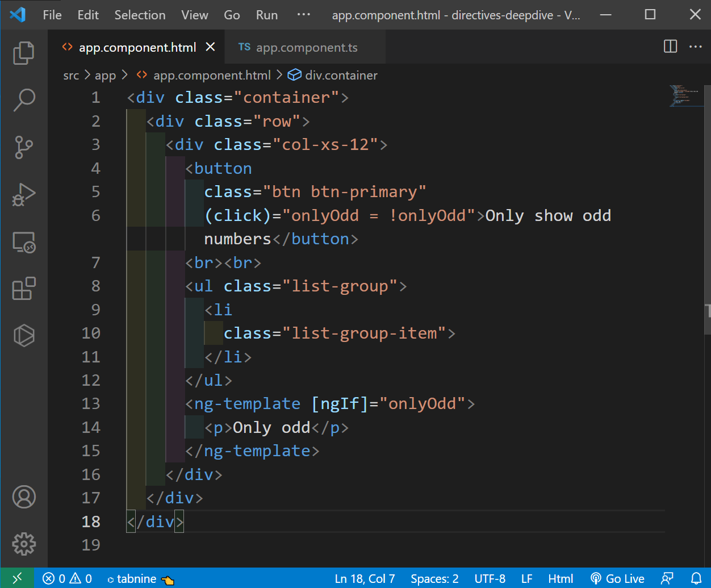711x588 pixels.
Task: Click the src breadcrumb
Action: tap(71, 75)
